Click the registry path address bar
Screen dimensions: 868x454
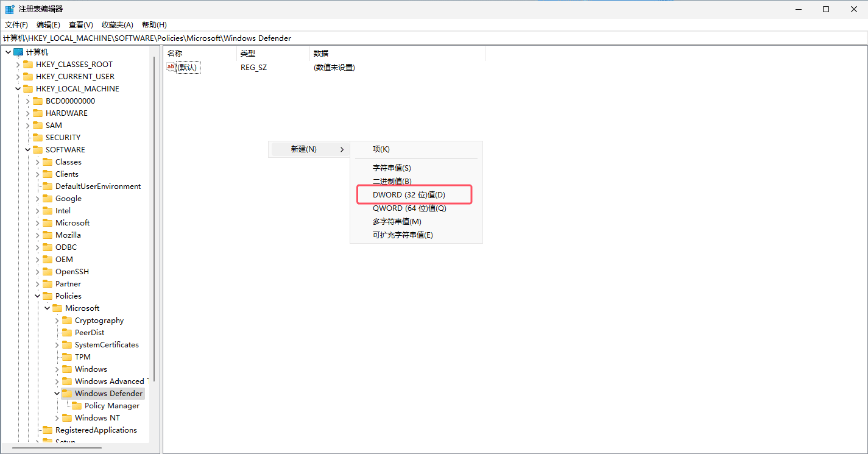click(434, 38)
